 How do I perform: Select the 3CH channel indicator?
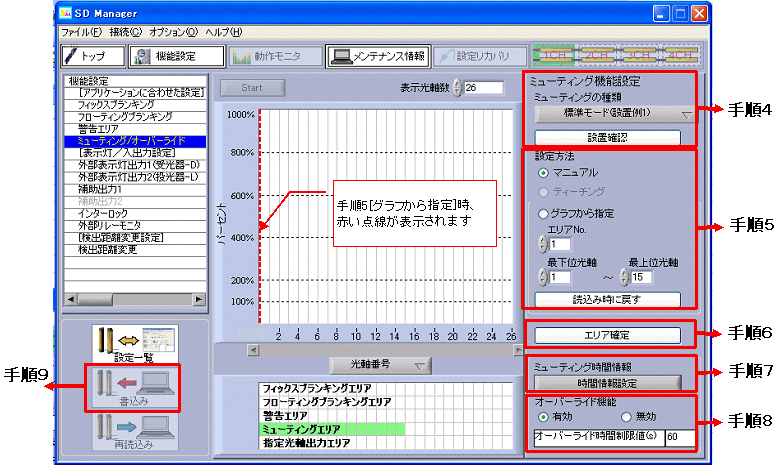[x=638, y=55]
